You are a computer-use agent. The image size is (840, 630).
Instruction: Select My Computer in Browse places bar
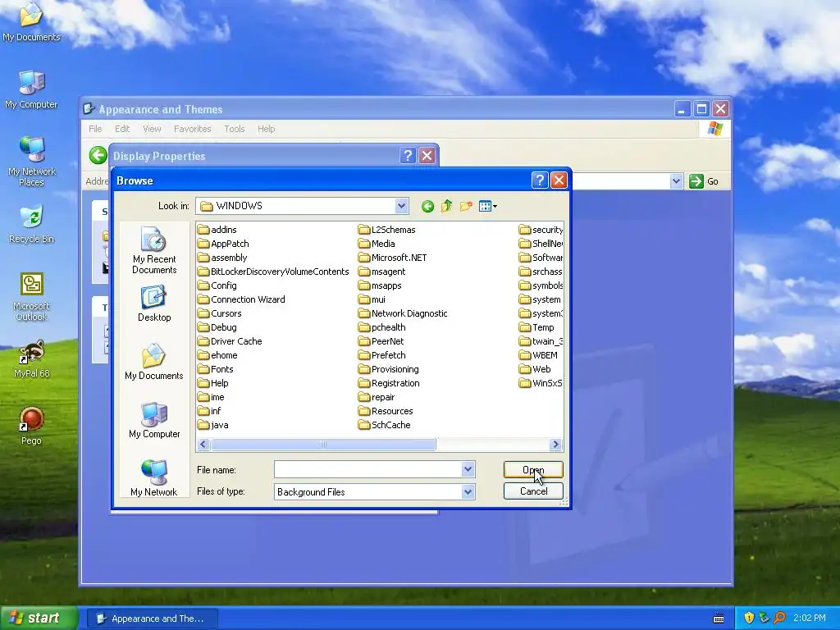[x=154, y=420]
